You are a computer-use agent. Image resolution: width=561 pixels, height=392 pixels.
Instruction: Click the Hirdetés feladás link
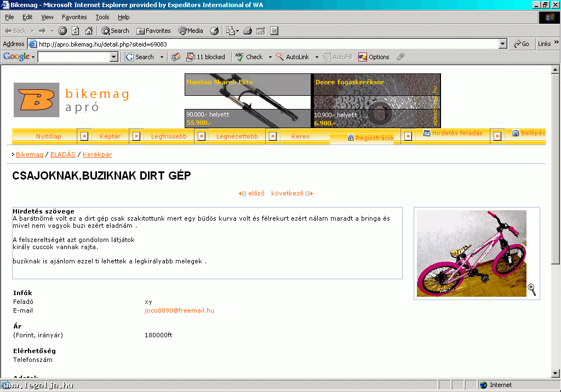(453, 133)
